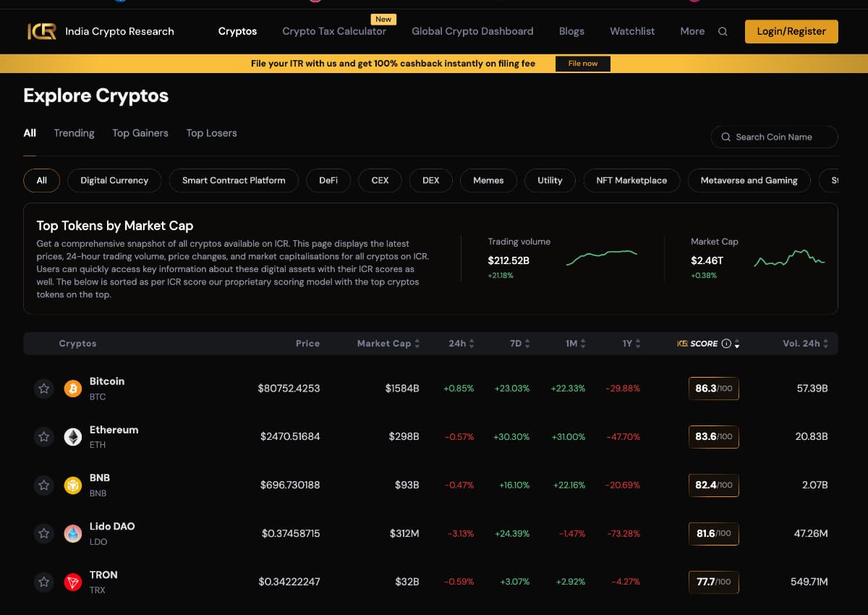This screenshot has height=615, width=868.
Task: Click the Market Cap sparkline chart
Action: pos(789,258)
